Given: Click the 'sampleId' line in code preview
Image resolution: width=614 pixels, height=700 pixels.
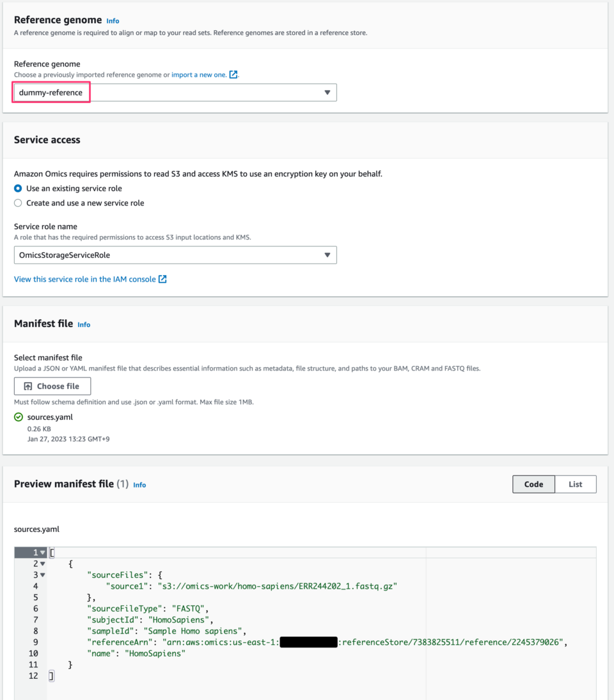Looking at the screenshot, I should [x=166, y=631].
